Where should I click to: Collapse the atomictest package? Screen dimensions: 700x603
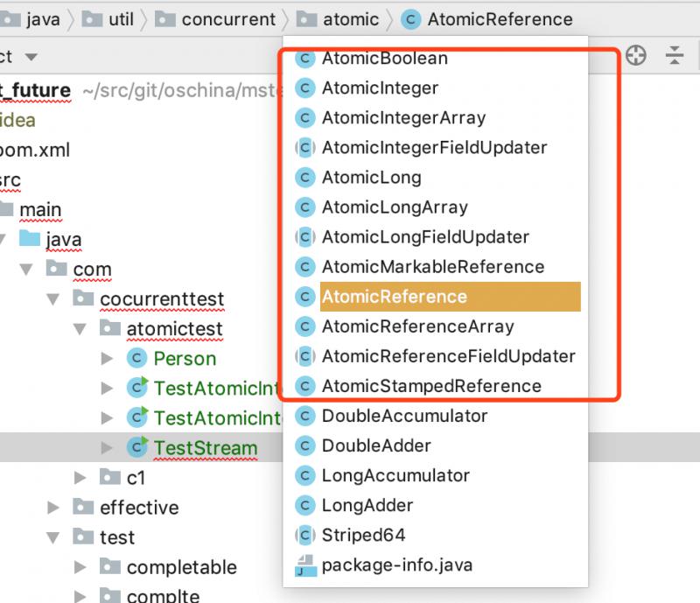[x=80, y=329]
